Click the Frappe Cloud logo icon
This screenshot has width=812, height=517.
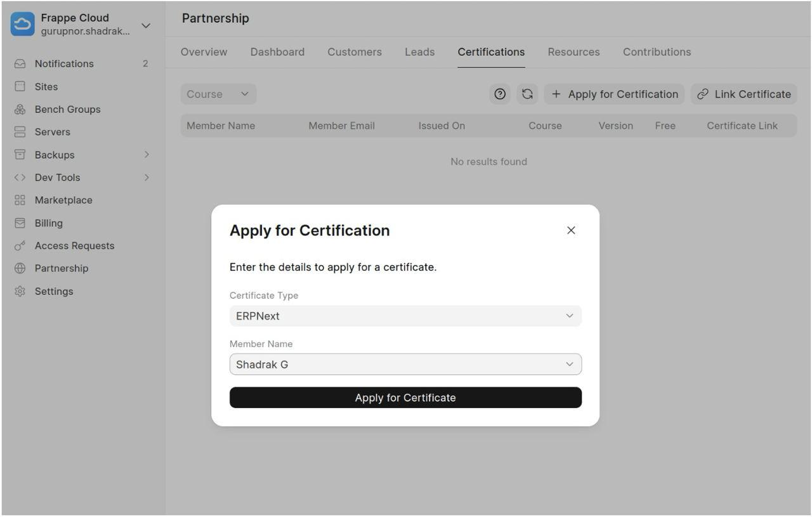pos(23,24)
